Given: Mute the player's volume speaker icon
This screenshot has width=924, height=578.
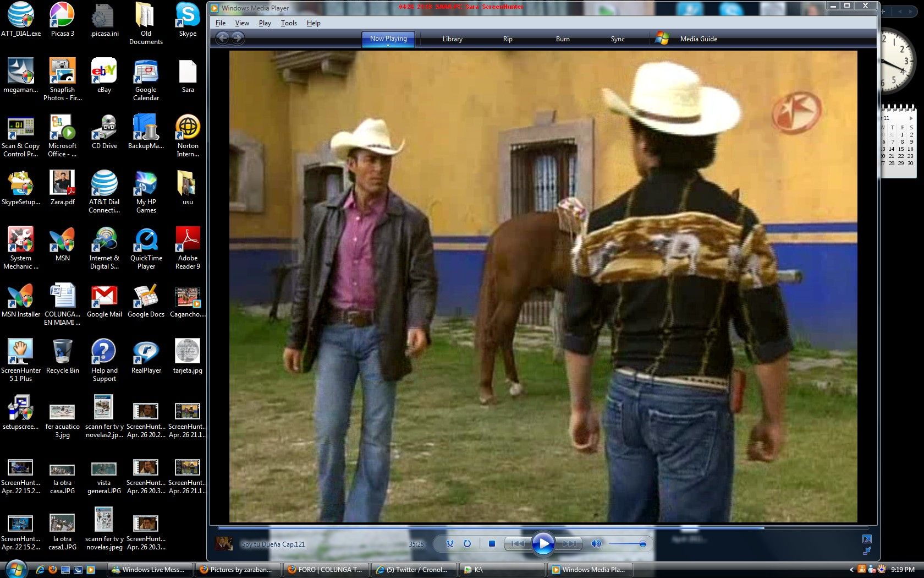Looking at the screenshot, I should pyautogui.click(x=596, y=544).
